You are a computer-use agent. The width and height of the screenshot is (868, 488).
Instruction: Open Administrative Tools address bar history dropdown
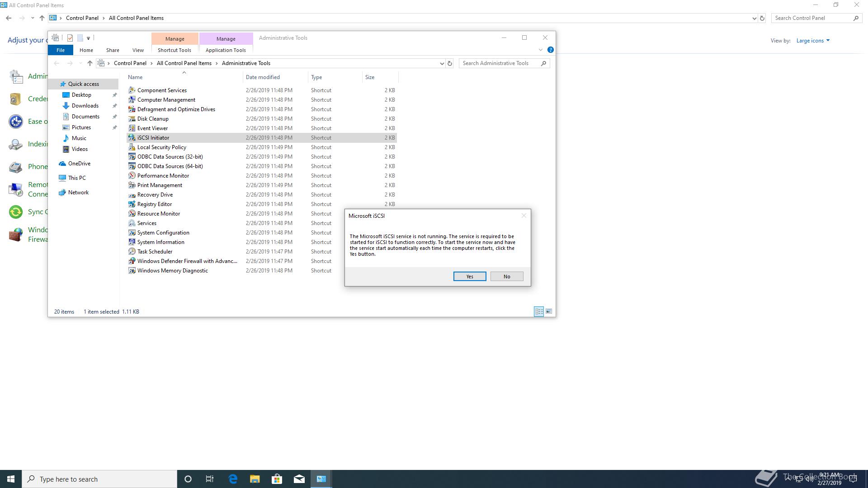442,63
